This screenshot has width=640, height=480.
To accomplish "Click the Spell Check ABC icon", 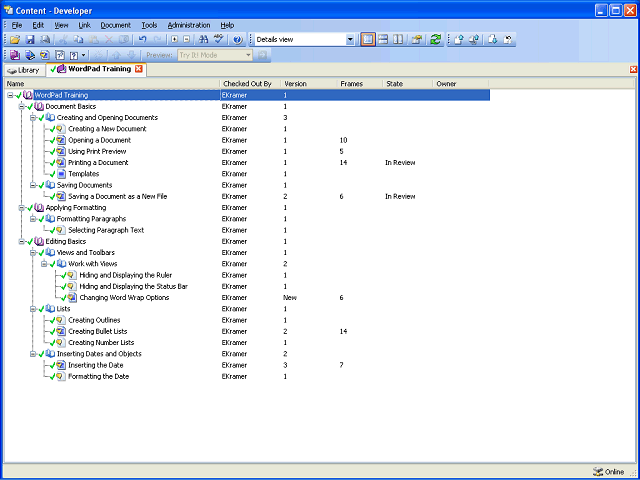I will point(219,40).
